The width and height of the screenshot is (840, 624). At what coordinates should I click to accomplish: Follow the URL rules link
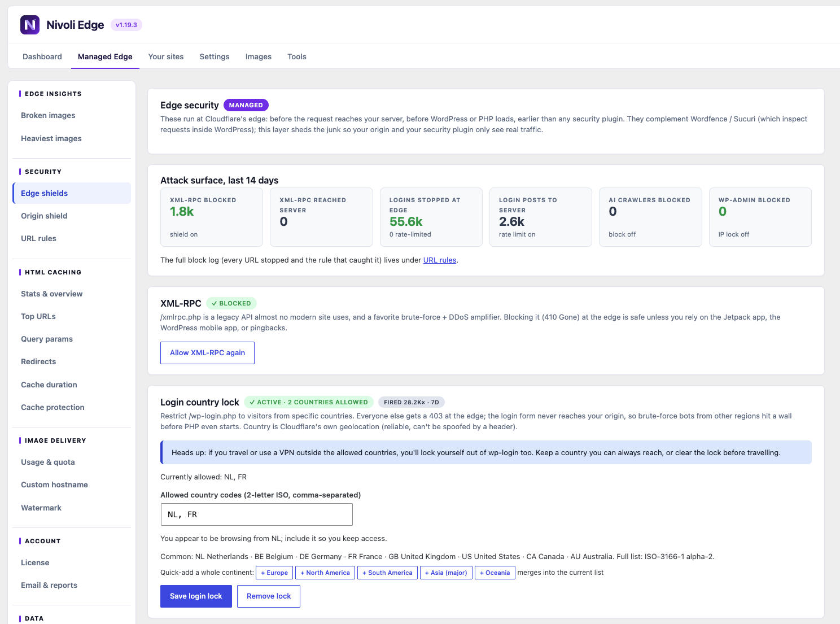[440, 260]
